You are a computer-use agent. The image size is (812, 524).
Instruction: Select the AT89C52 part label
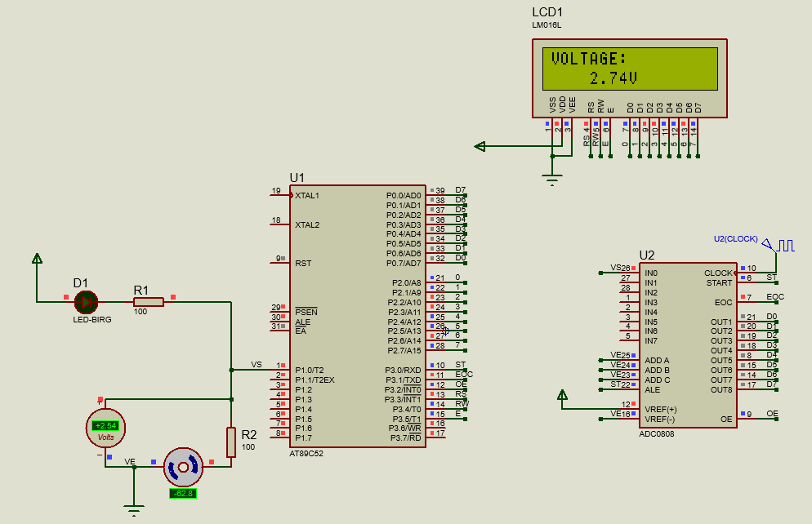[x=306, y=454]
